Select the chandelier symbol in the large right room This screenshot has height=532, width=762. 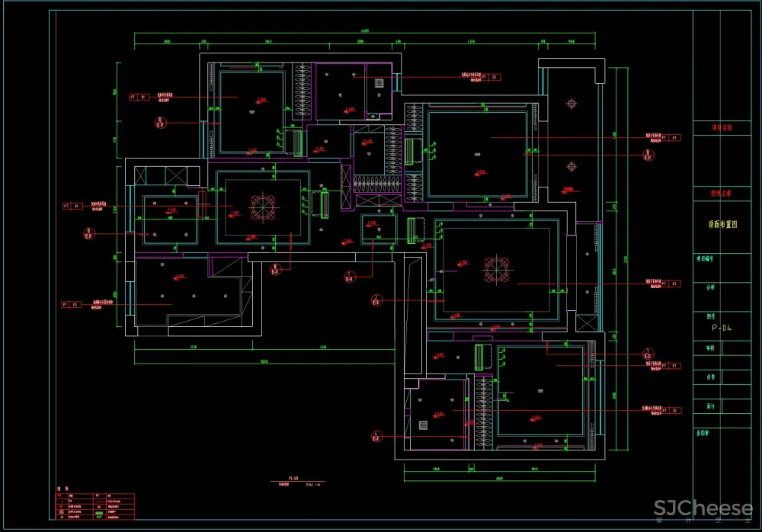coord(496,268)
